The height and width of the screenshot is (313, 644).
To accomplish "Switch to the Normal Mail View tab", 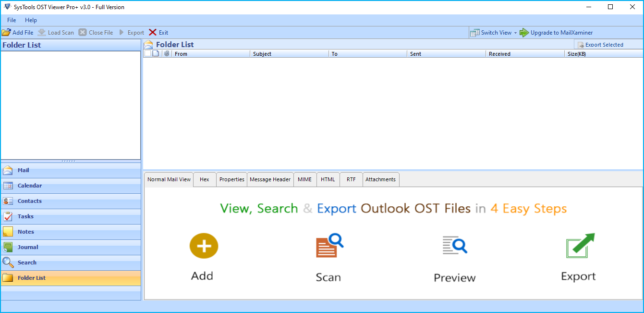I will (x=169, y=179).
